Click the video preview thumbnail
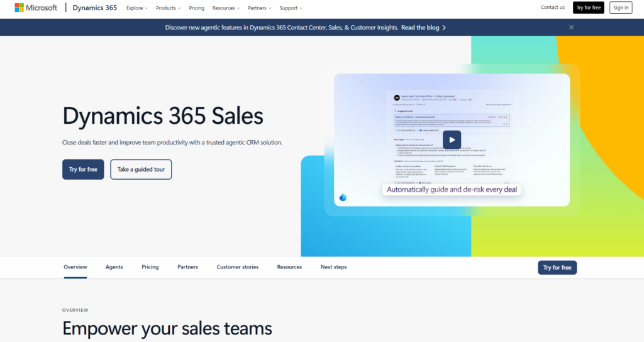The width and height of the screenshot is (644, 342). (452, 140)
